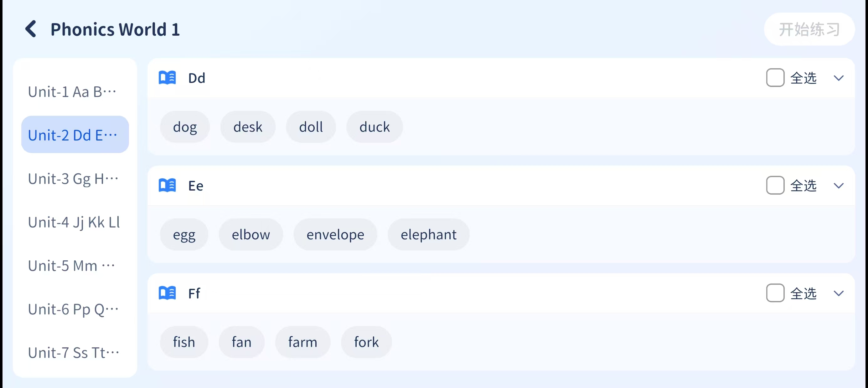The width and height of the screenshot is (868, 388).
Task: Check the select-all box for Dd
Action: (775, 78)
